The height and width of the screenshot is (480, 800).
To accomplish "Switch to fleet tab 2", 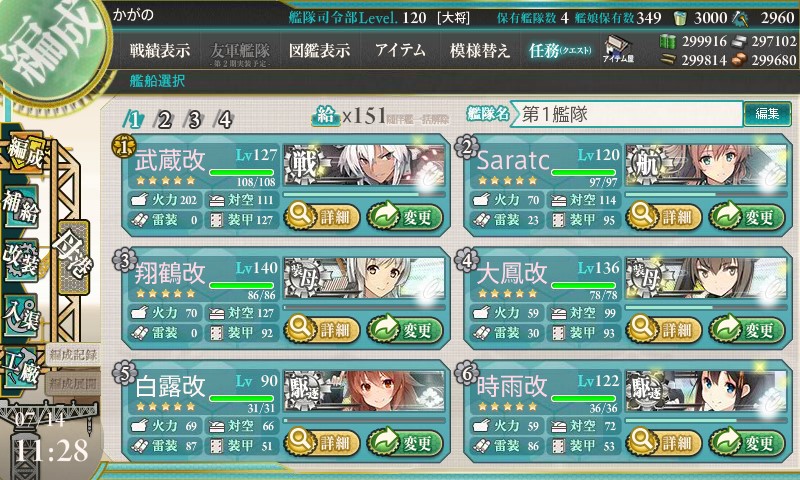I will [164, 120].
